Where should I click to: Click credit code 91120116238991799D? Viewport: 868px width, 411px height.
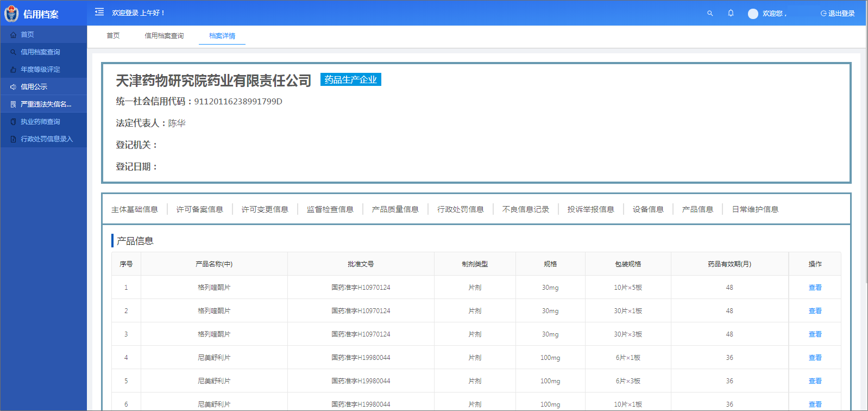tap(238, 102)
